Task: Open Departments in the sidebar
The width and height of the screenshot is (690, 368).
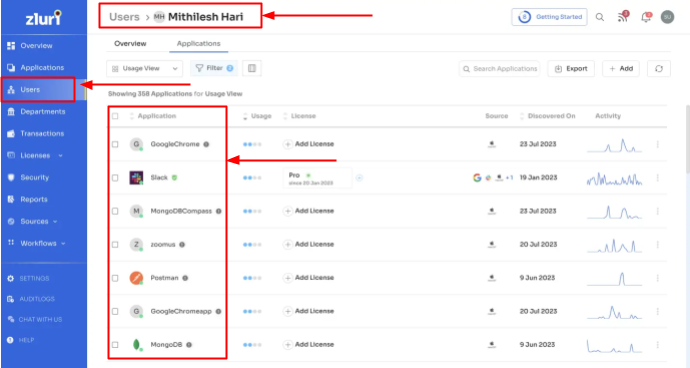Action: 36,111
